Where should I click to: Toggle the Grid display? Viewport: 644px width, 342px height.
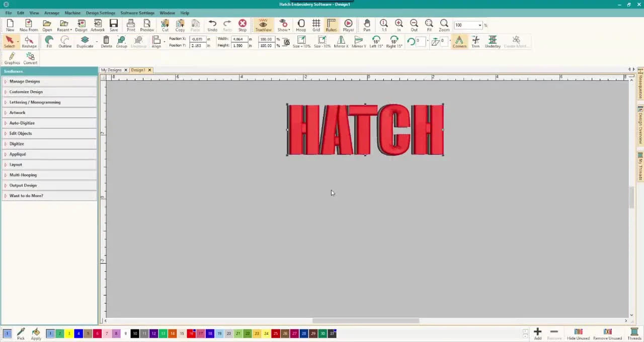coord(316,25)
